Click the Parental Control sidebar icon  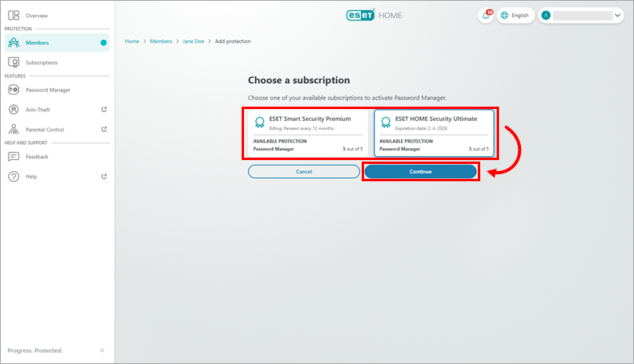pyautogui.click(x=14, y=129)
